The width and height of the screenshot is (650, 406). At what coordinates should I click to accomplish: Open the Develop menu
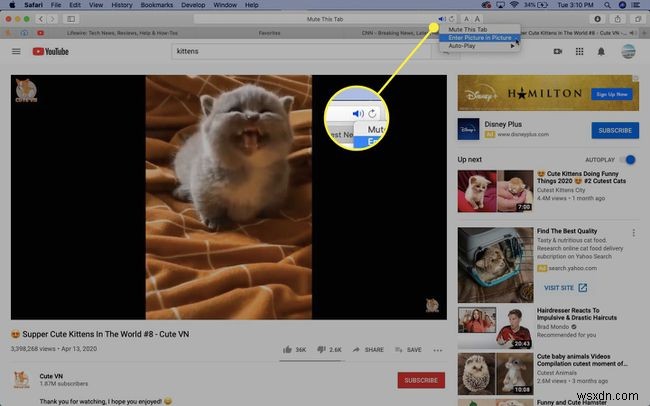tap(193, 5)
